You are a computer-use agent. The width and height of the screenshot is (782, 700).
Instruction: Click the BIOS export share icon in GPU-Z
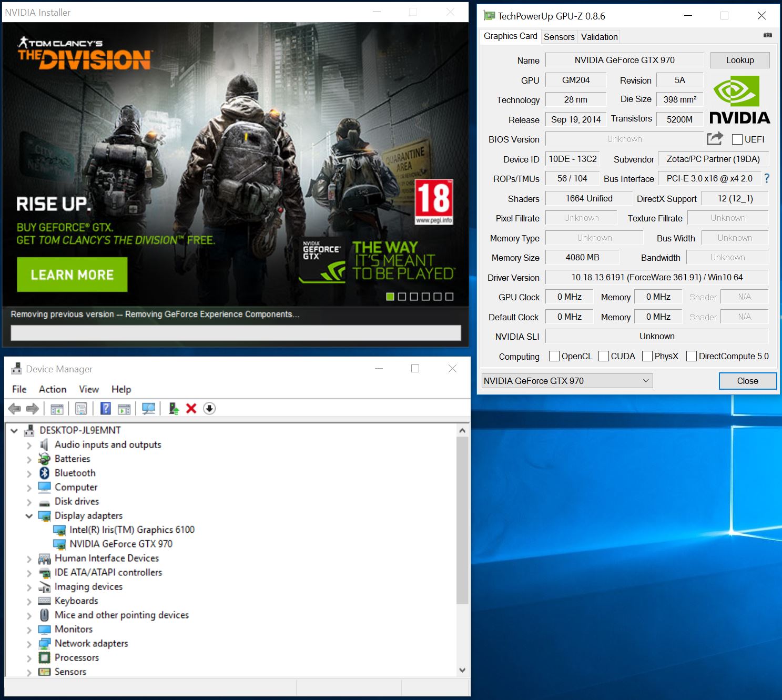pyautogui.click(x=715, y=138)
